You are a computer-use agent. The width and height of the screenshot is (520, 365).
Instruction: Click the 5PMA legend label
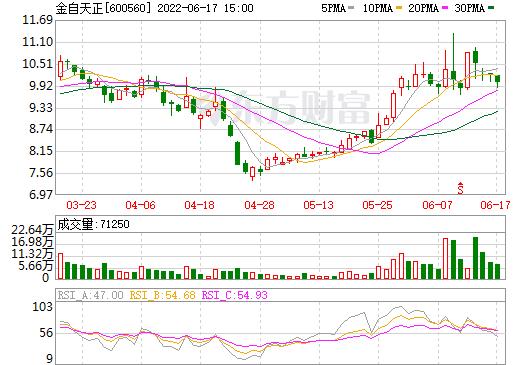click(x=333, y=8)
